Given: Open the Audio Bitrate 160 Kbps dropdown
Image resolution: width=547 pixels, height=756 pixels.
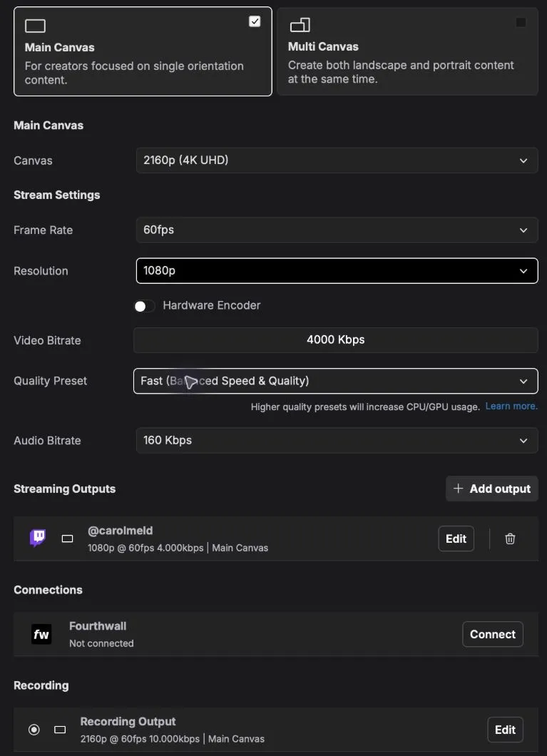Looking at the screenshot, I should point(337,440).
